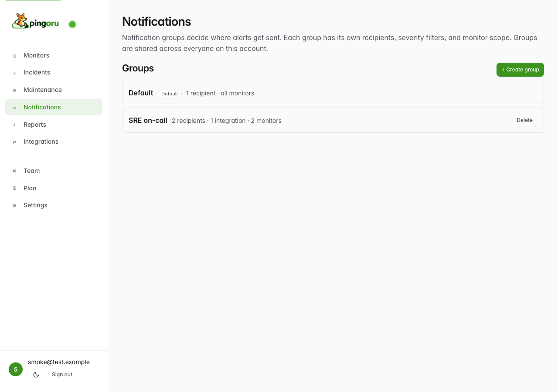Select the Monitors icon in sidebar
The width and height of the screenshot is (558, 392).
[14, 55]
